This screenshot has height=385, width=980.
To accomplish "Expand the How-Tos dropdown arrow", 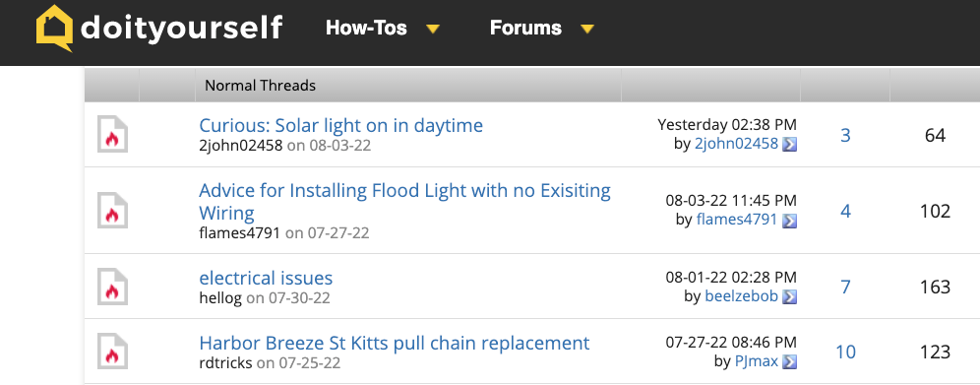I will click(433, 29).
